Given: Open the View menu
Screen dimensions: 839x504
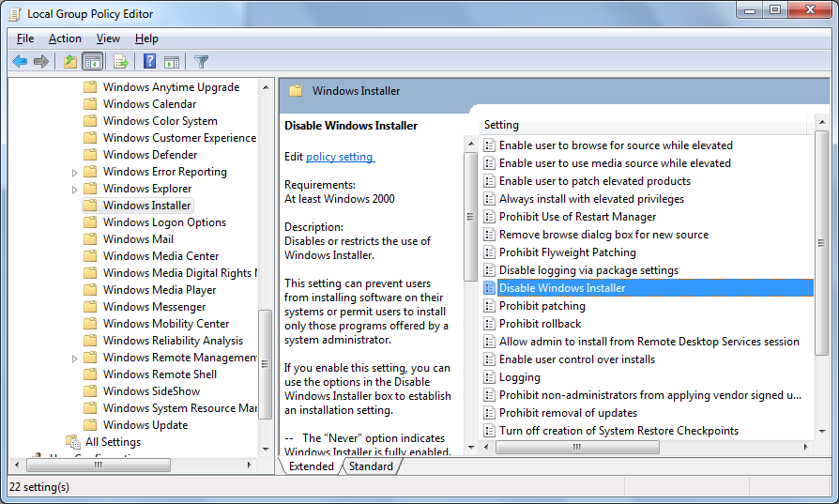Looking at the screenshot, I should coord(108,38).
